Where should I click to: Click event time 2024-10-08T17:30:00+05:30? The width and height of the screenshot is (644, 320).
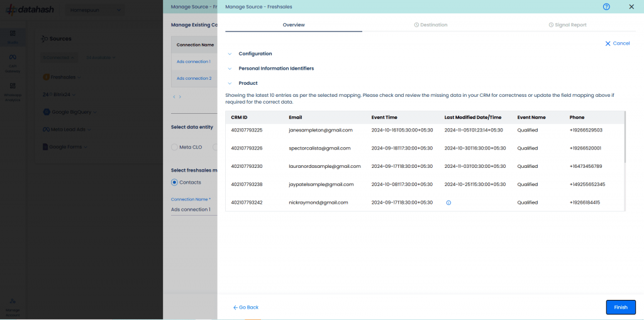pyautogui.click(x=402, y=184)
